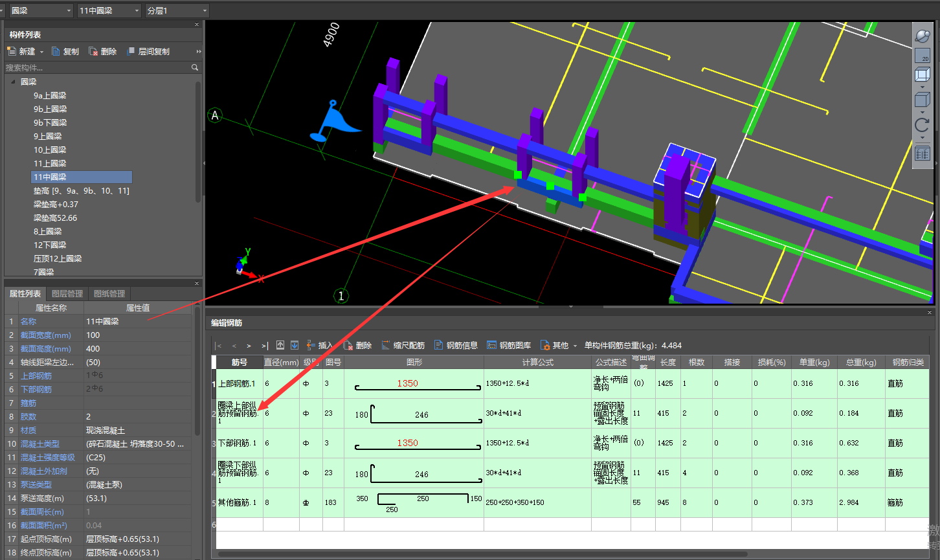This screenshot has width=940, height=560.
Task: Open 钢筋信息 panel
Action: pos(456,346)
